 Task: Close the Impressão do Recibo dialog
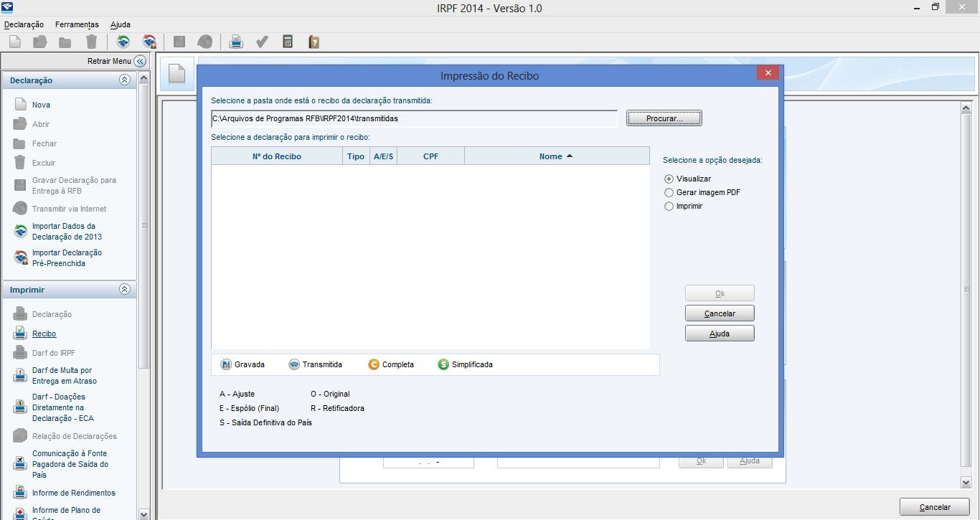point(768,73)
